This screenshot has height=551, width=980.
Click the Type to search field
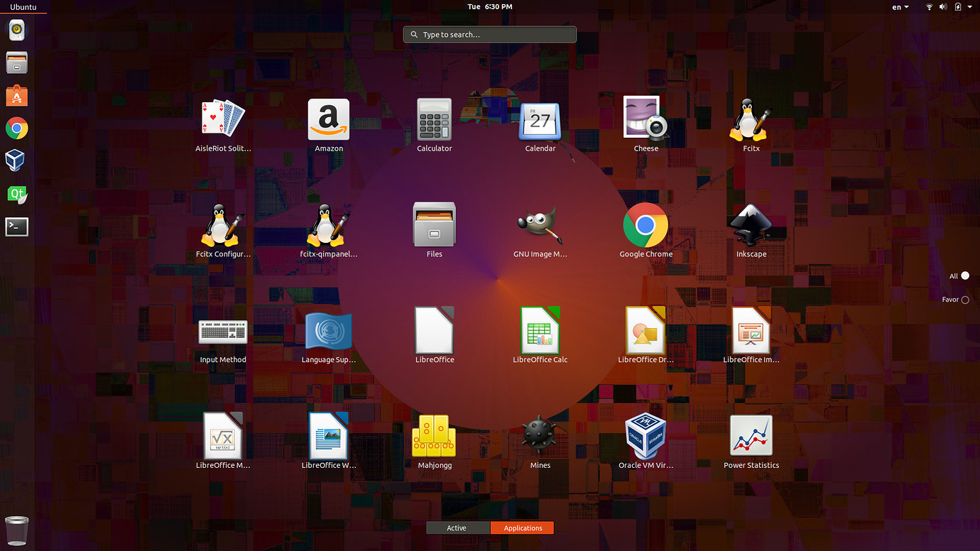pos(489,34)
